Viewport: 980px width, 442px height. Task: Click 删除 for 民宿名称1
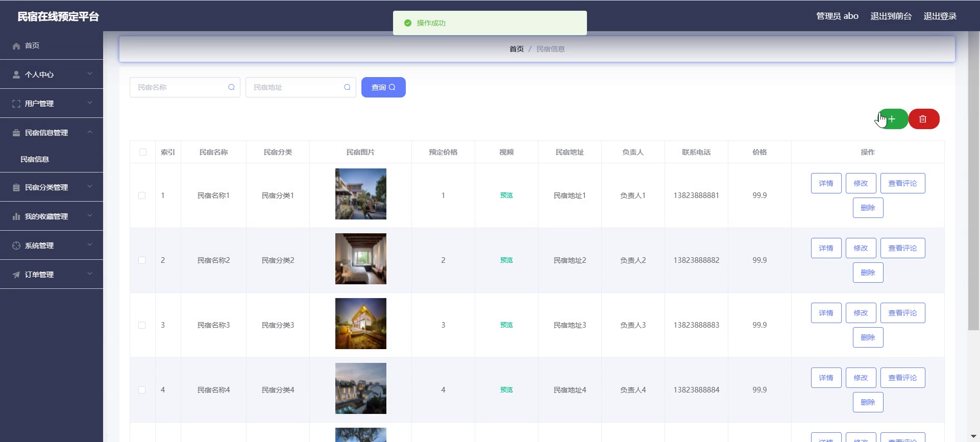868,208
